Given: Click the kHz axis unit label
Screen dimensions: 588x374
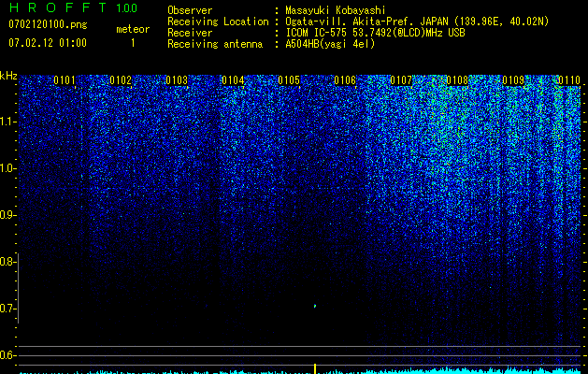Looking at the screenshot, I should point(8,76).
